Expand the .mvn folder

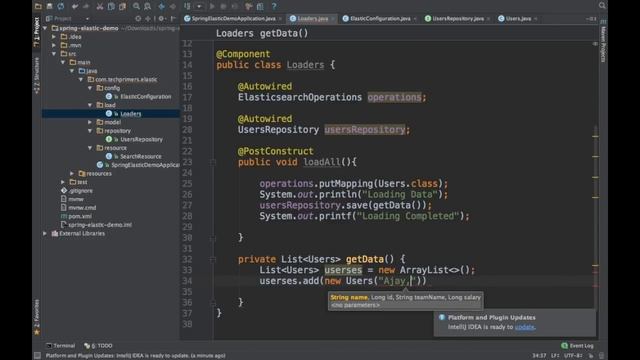tap(54, 45)
